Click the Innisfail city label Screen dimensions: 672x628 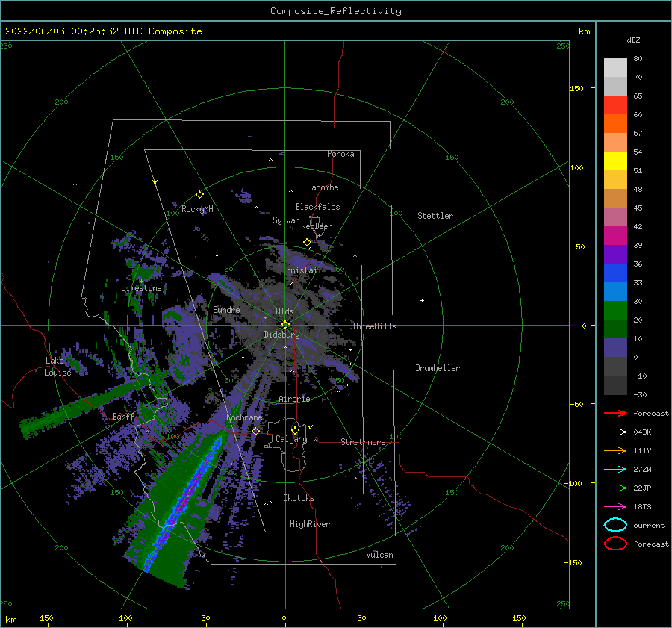tap(302, 270)
